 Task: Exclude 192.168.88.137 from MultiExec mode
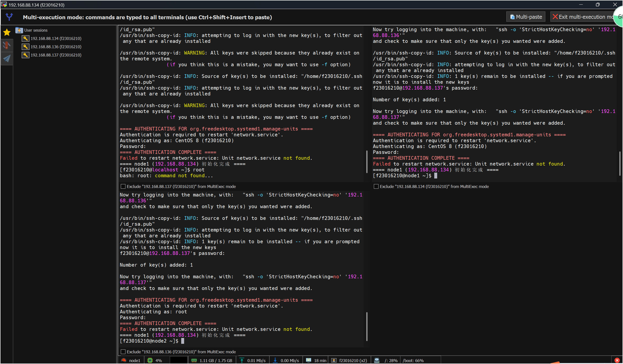click(123, 186)
